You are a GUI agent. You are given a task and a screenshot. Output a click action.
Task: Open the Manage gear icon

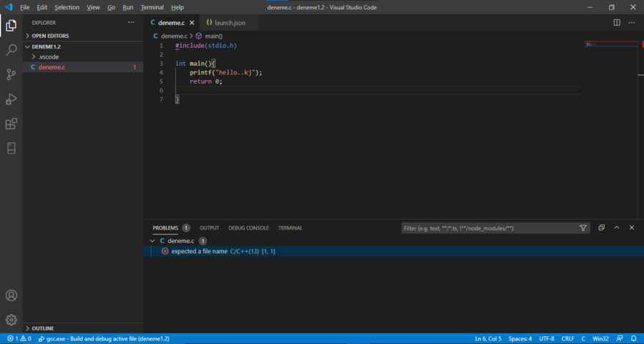pyautogui.click(x=11, y=320)
